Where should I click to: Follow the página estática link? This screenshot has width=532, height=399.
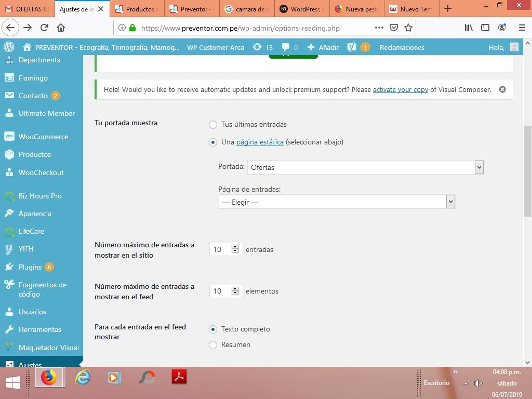(260, 142)
